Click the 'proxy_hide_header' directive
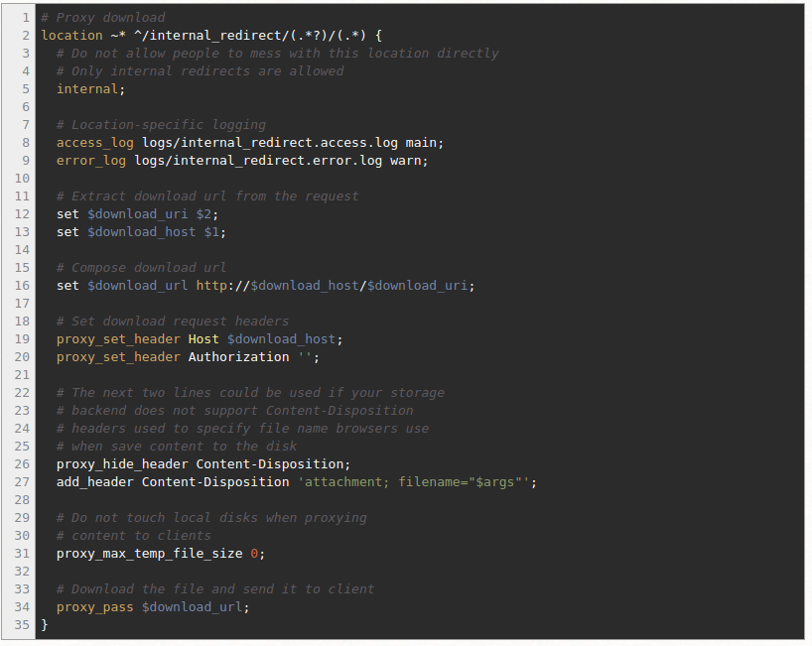 (x=122, y=464)
